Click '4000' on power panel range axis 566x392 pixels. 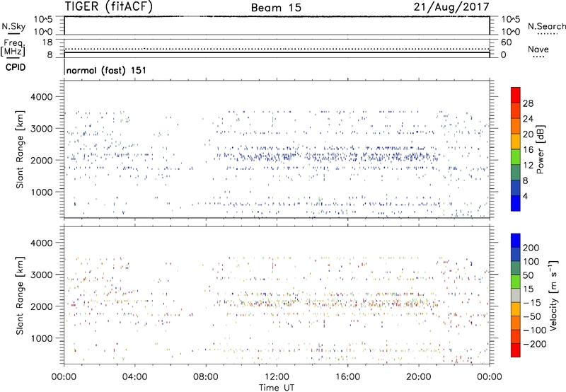point(41,97)
